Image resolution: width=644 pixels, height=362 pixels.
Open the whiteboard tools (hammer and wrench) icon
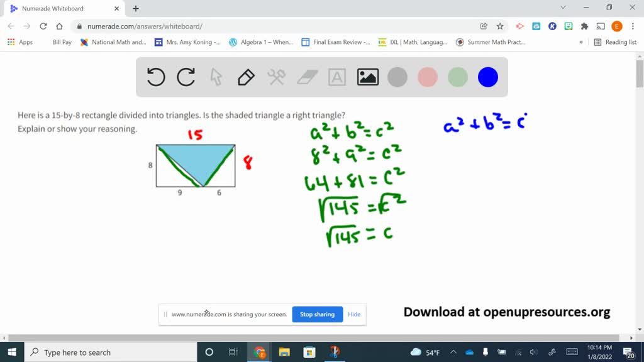(275, 77)
